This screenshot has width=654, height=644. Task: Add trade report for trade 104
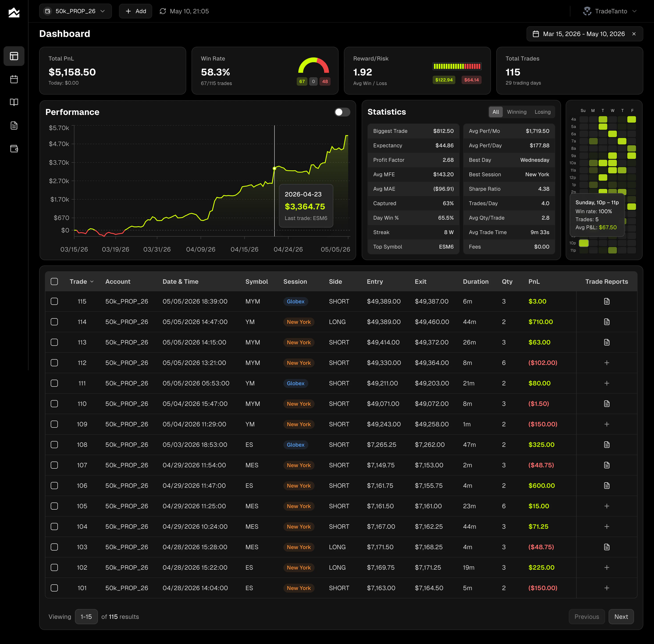coord(607,526)
